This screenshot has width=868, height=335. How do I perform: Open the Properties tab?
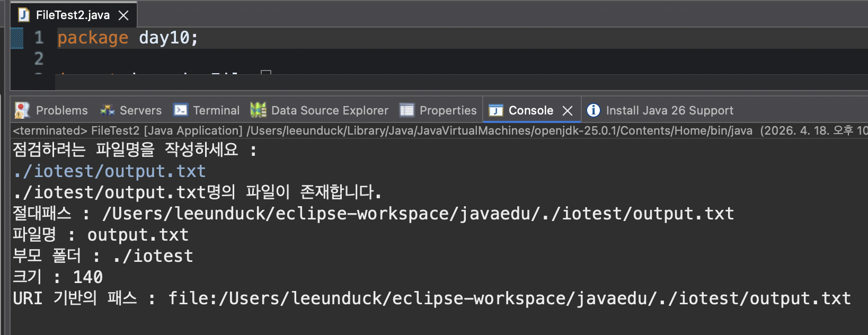coord(438,110)
